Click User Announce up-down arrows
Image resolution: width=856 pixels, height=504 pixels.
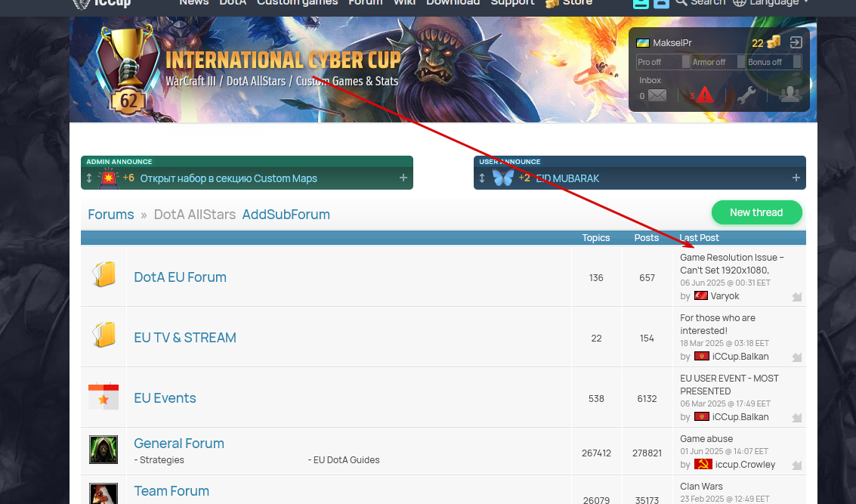(482, 178)
